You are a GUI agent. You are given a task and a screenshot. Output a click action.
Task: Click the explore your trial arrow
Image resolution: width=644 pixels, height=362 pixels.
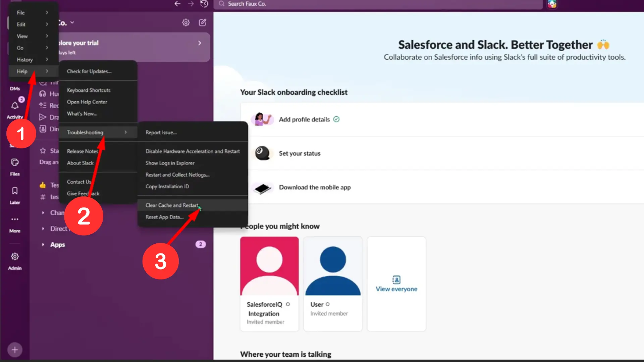pyautogui.click(x=200, y=43)
